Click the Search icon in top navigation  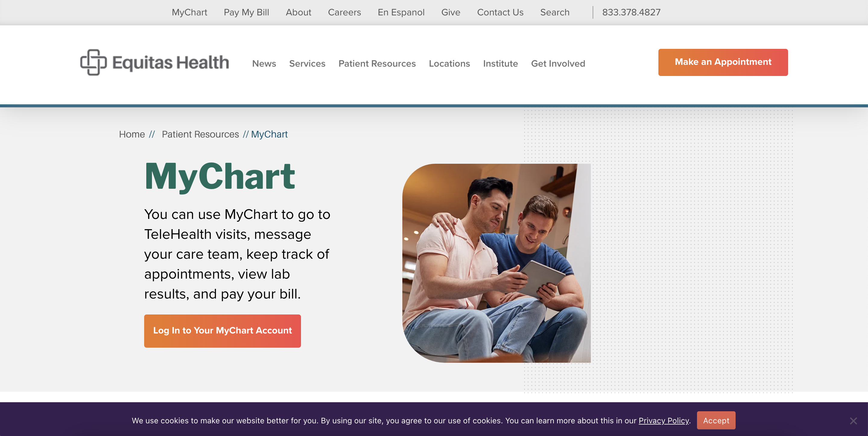pyautogui.click(x=554, y=12)
